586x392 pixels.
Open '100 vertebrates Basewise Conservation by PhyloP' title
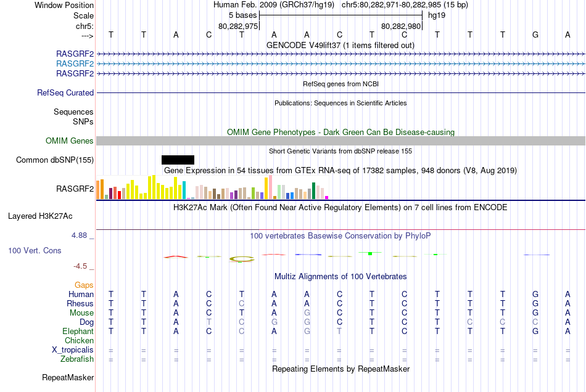click(x=340, y=236)
